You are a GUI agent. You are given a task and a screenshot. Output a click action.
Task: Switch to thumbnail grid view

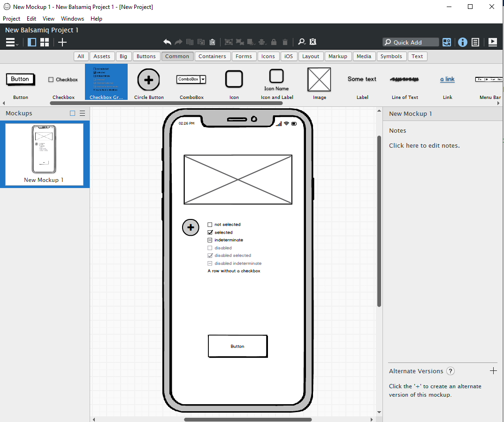(44, 42)
